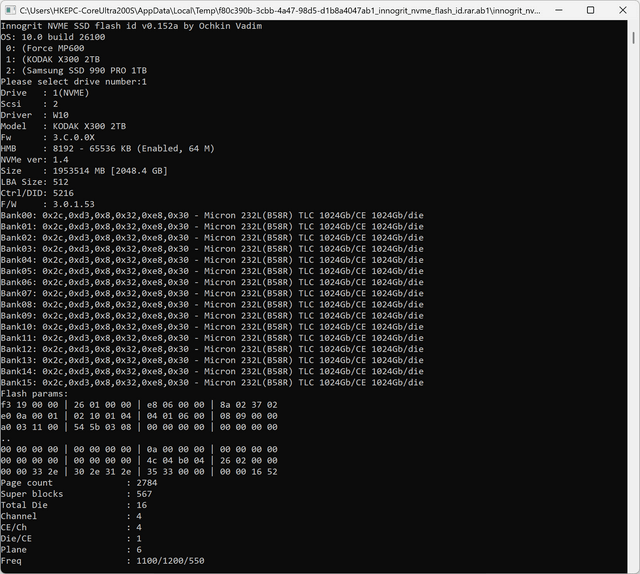Click the hex row starting 'e0 0a 00 01'
Viewport: 640px width, 574px height.
click(x=139, y=416)
